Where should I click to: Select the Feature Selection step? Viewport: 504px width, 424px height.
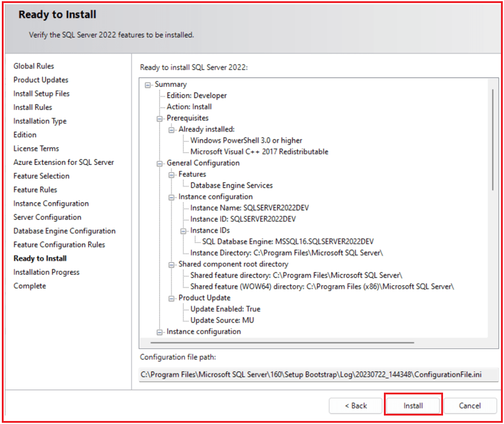[42, 176]
